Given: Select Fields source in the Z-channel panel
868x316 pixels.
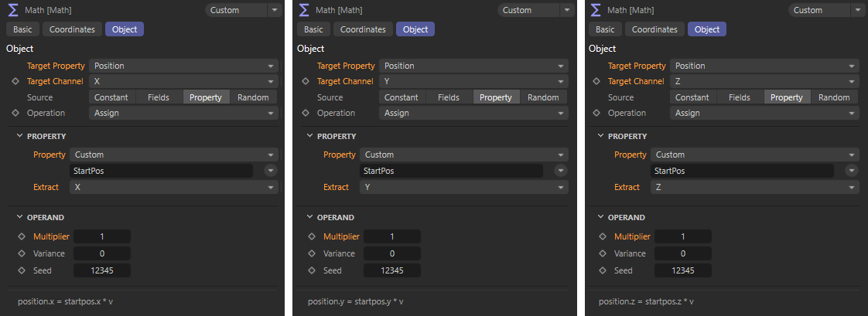Looking at the screenshot, I should click(x=739, y=97).
